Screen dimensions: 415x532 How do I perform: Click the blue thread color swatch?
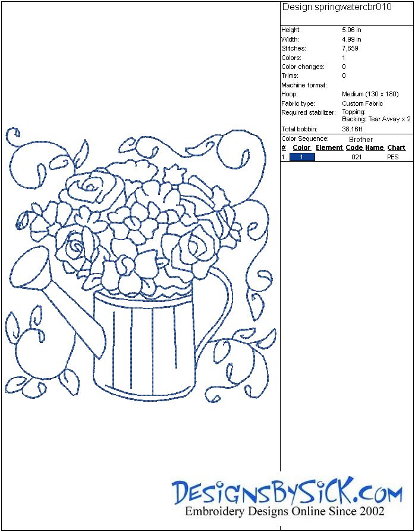(x=302, y=157)
